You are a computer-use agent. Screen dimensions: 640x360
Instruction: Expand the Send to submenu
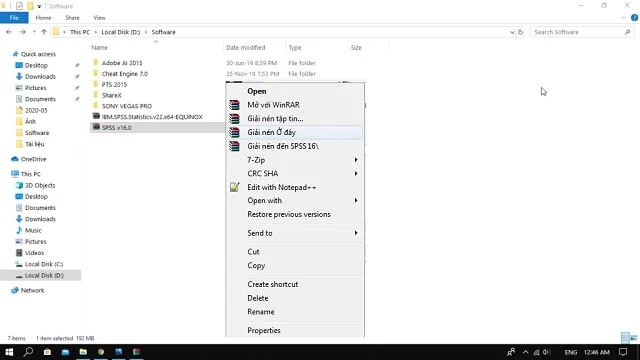tap(294, 233)
